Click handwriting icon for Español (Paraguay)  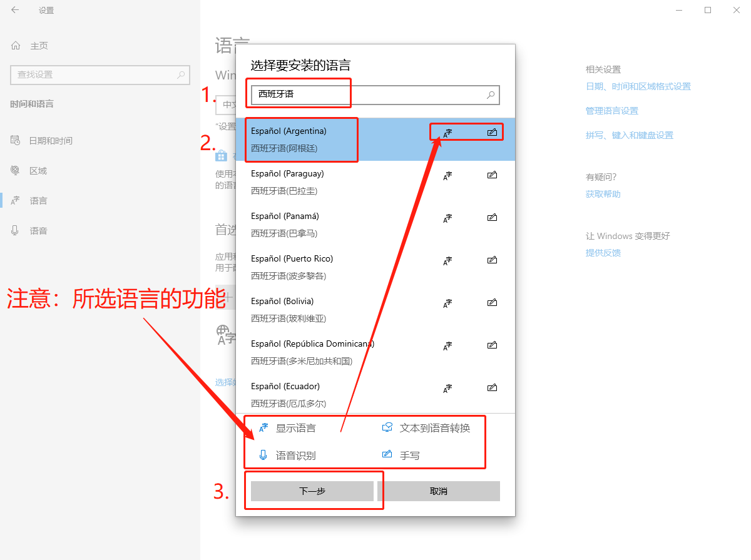coord(492,175)
